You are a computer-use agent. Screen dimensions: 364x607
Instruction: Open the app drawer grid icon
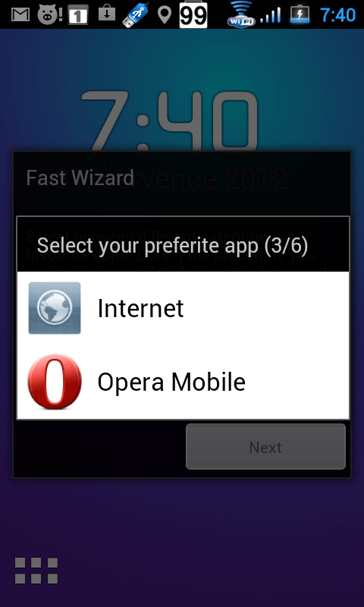[36, 571]
